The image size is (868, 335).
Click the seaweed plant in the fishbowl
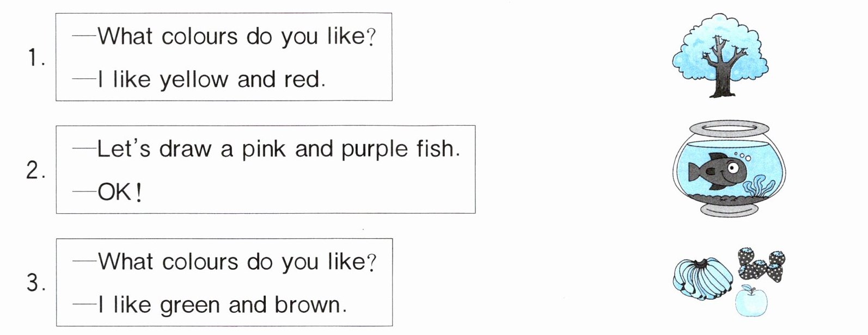tap(760, 188)
